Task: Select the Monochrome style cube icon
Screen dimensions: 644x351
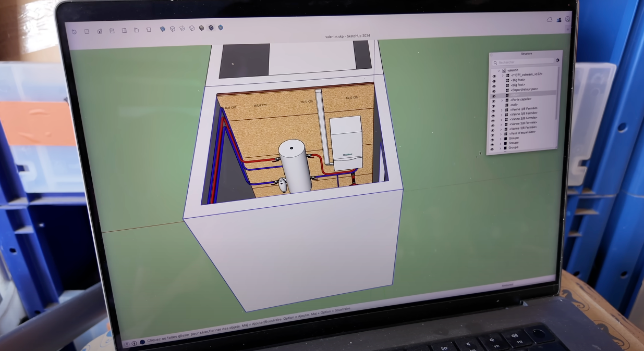Action: [221, 28]
